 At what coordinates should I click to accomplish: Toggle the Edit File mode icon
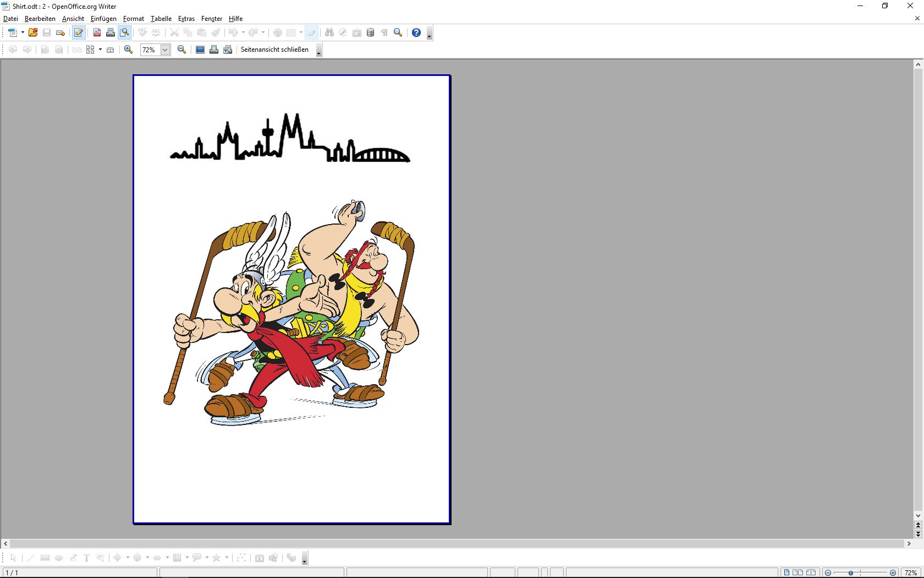pos(78,33)
